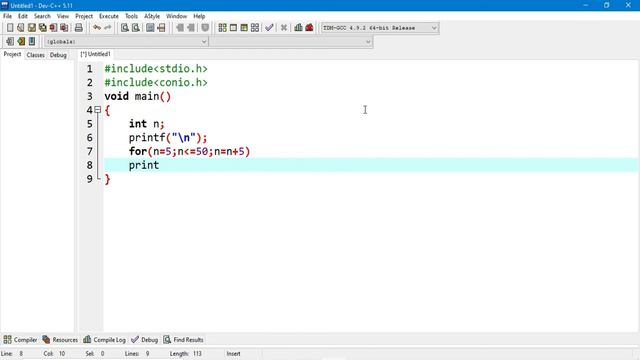Image resolution: width=640 pixels, height=360 pixels.
Task: Click the Open file toolbar icon
Action: tap(20, 28)
